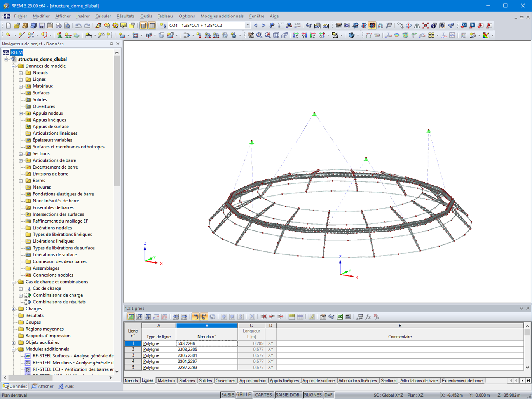Image resolution: width=532 pixels, height=399 pixels.
Task: Select the delete row icon in table toolbar
Action: (264, 317)
